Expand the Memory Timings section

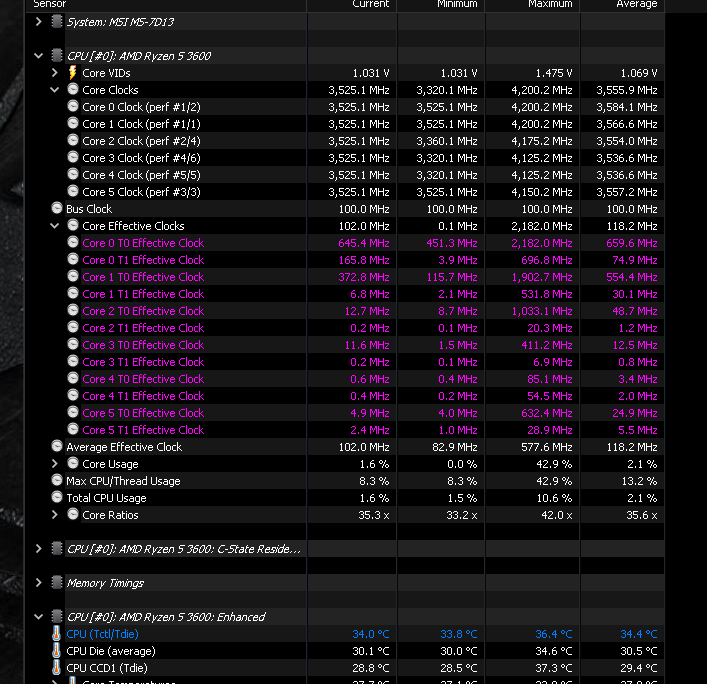[x=39, y=583]
